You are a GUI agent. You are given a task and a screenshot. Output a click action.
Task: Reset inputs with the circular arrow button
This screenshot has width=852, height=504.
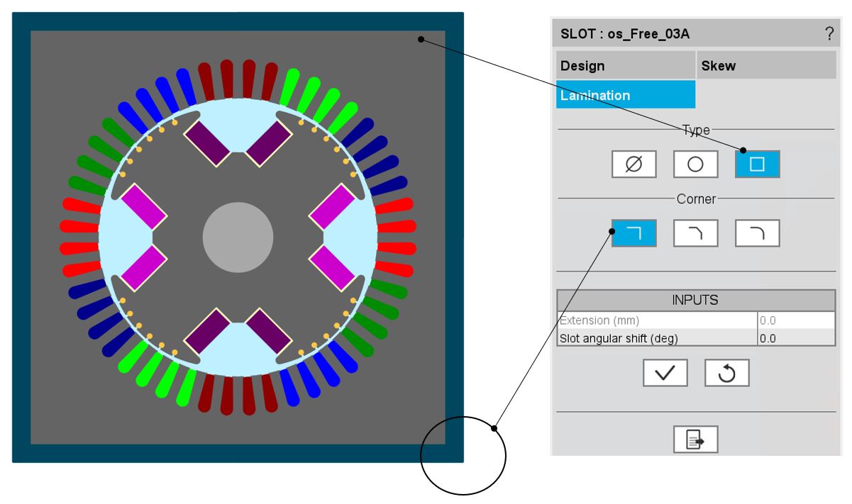click(726, 373)
